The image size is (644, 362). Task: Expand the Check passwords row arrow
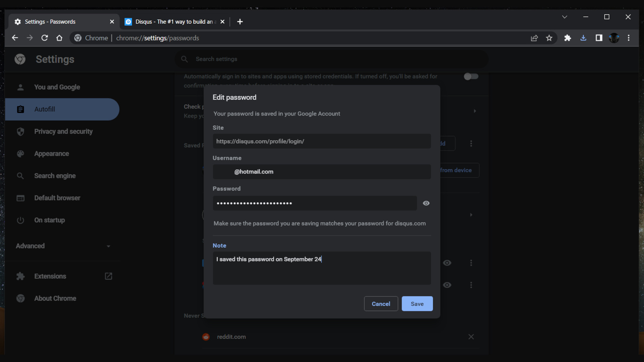tap(475, 111)
